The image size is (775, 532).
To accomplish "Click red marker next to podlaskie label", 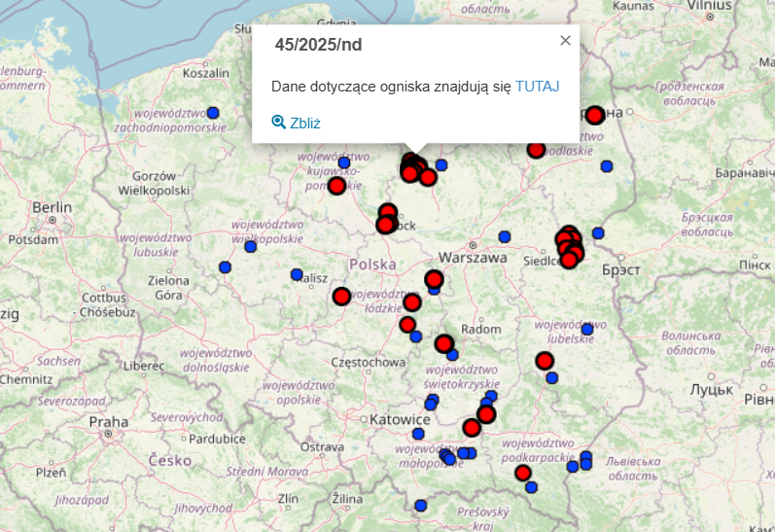I will point(536,149).
